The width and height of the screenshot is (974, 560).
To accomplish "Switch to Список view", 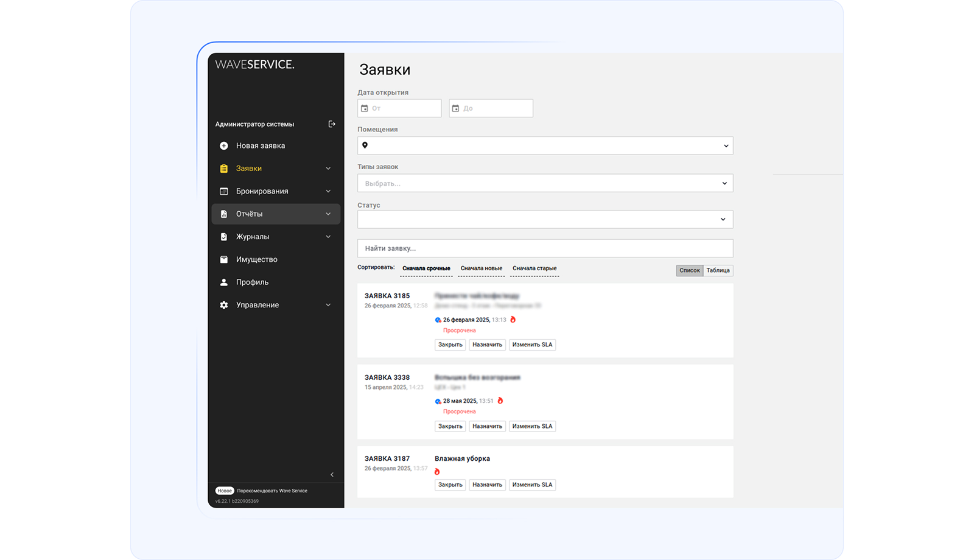I will 689,270.
